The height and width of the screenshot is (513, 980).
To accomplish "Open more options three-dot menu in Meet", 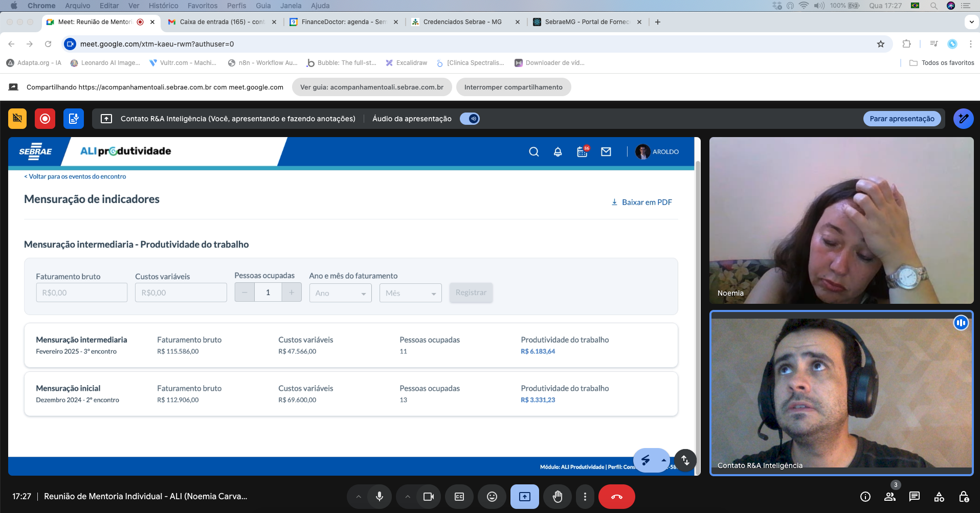I will [585, 497].
